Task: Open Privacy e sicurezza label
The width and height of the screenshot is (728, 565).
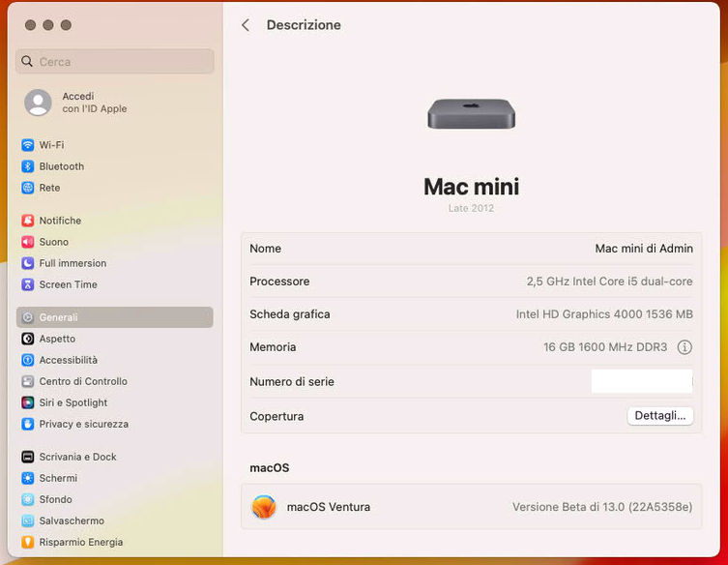Action: (x=83, y=424)
